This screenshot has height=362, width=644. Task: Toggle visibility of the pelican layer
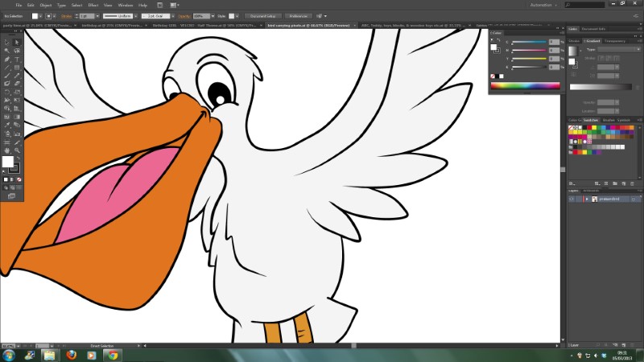(572, 198)
